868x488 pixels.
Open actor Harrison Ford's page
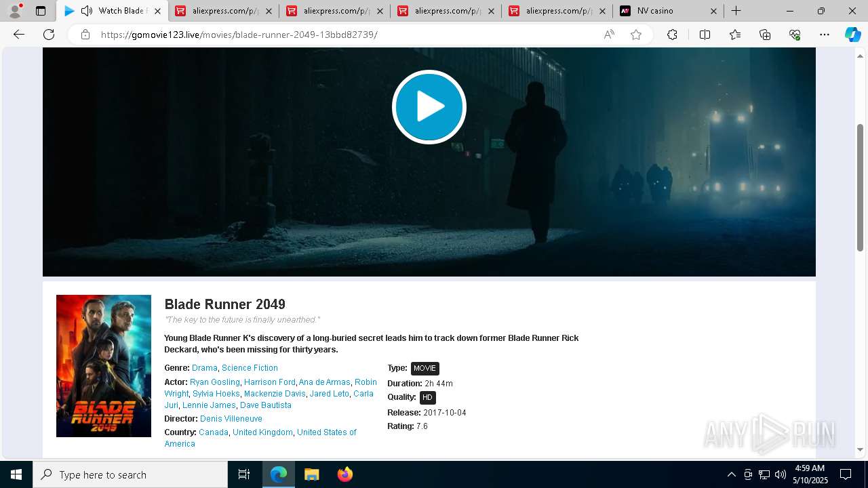pos(270,382)
